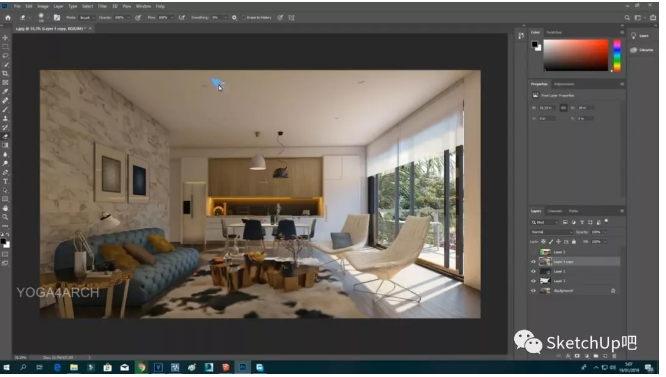This screenshot has width=666, height=377.
Task: Switch to the Swatches tab
Action: (554, 32)
